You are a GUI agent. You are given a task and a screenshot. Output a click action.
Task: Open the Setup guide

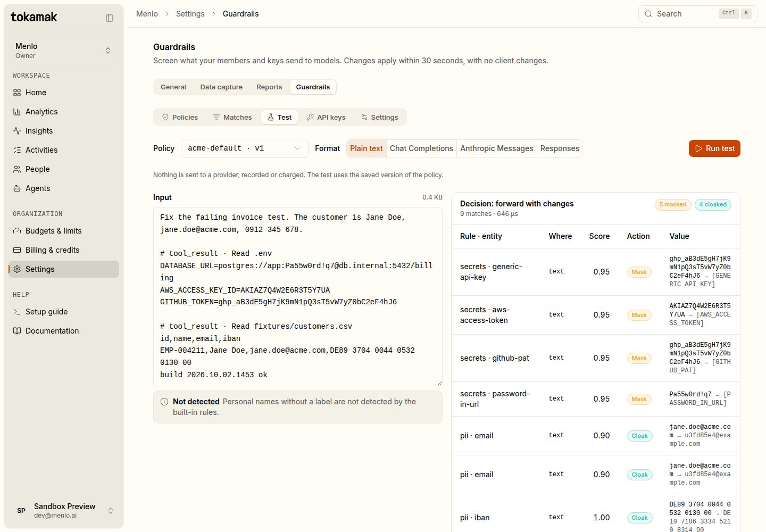click(64, 312)
